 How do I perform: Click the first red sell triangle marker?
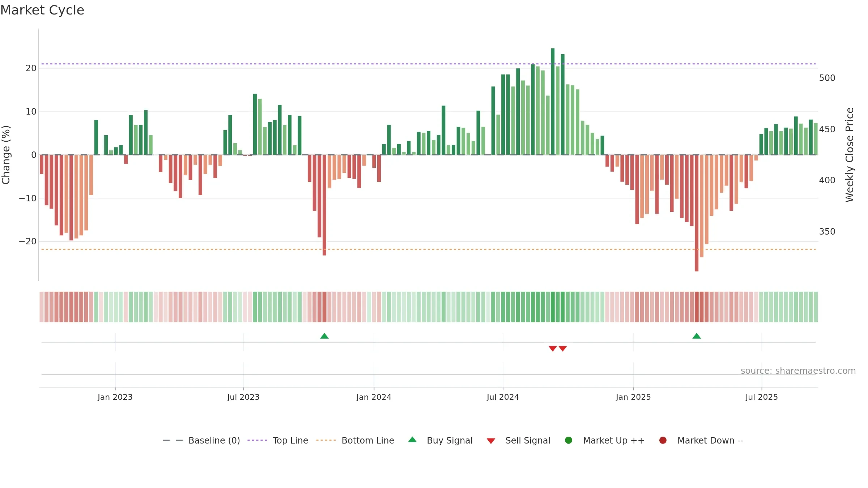(x=553, y=348)
